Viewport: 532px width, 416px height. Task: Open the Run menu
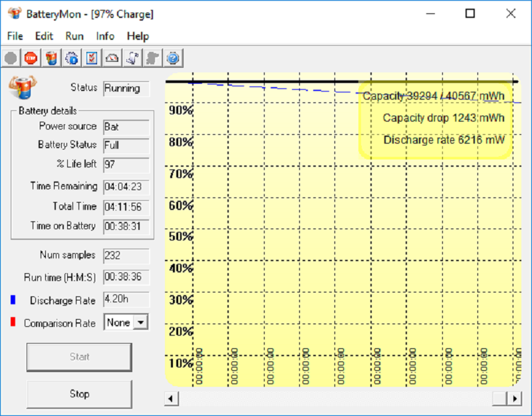(x=74, y=36)
